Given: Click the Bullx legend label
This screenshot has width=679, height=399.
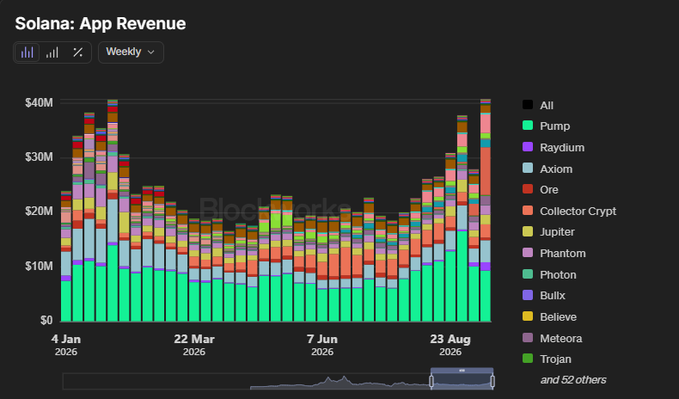Looking at the screenshot, I should pyautogui.click(x=552, y=295).
